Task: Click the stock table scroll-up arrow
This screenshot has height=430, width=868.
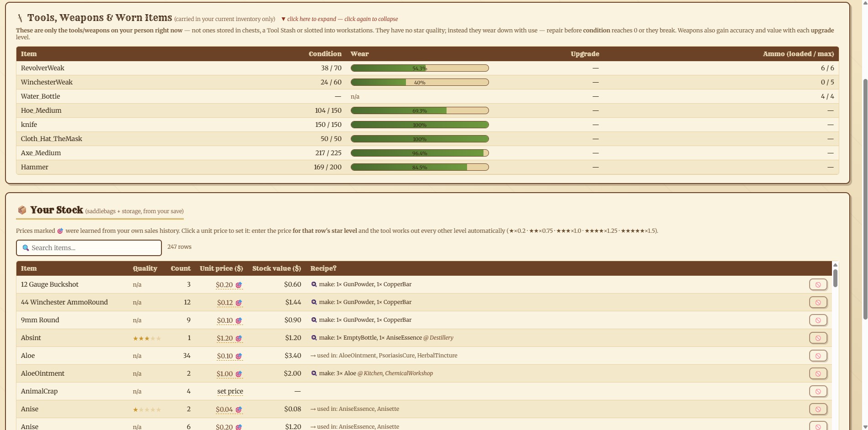Action: [835, 265]
